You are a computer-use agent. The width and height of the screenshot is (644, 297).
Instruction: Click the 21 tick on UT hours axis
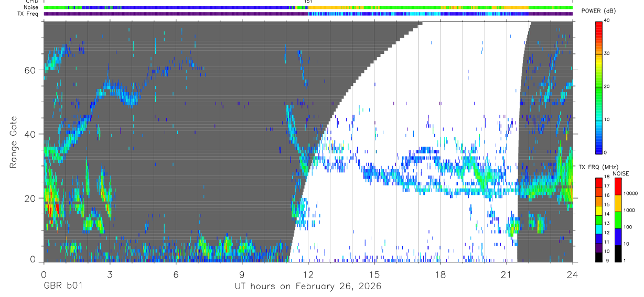(507, 274)
